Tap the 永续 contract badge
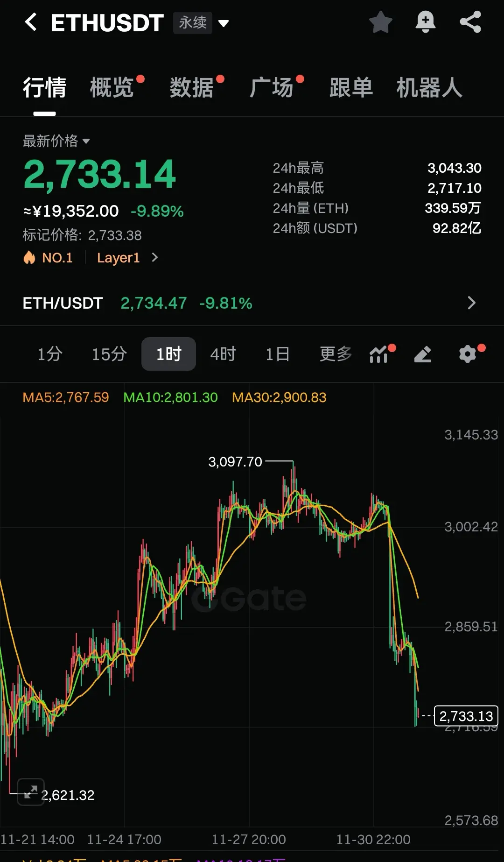The image size is (504, 862). click(x=193, y=22)
